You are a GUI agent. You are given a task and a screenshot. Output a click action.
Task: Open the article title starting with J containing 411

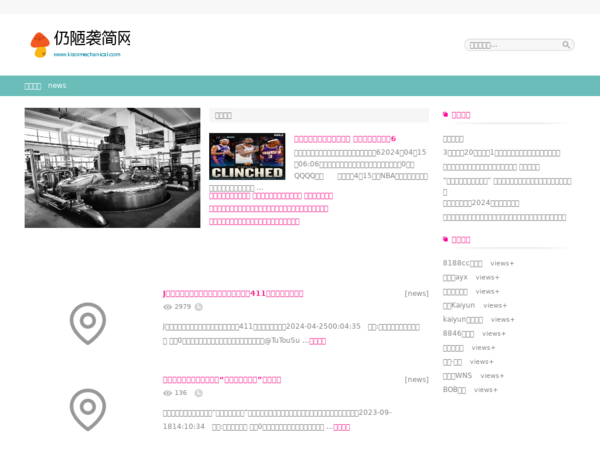[233, 293]
